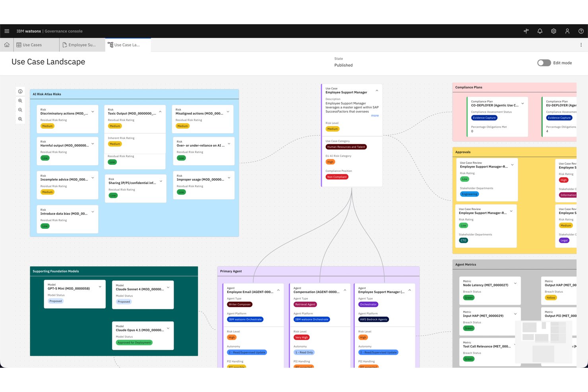Expand the Improper usage risk card
Viewport: 588px width, 392px height.
point(229,178)
